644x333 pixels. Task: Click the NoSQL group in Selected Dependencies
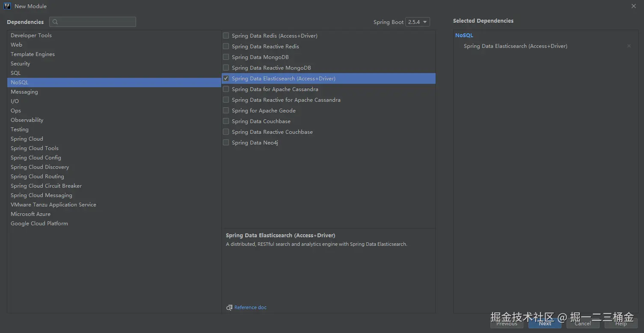(x=464, y=35)
